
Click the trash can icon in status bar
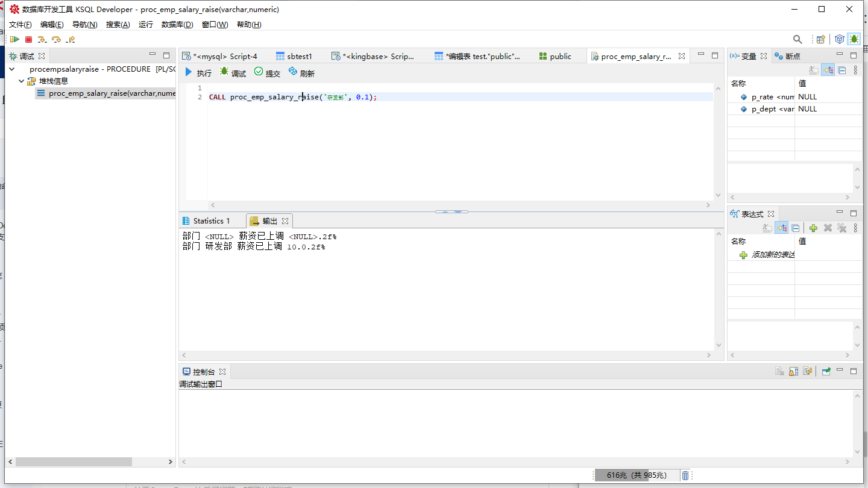(685, 475)
